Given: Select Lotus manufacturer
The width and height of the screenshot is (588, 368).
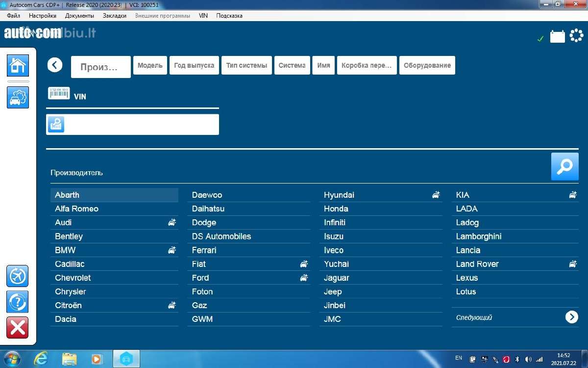Looking at the screenshot, I should 515,291.
